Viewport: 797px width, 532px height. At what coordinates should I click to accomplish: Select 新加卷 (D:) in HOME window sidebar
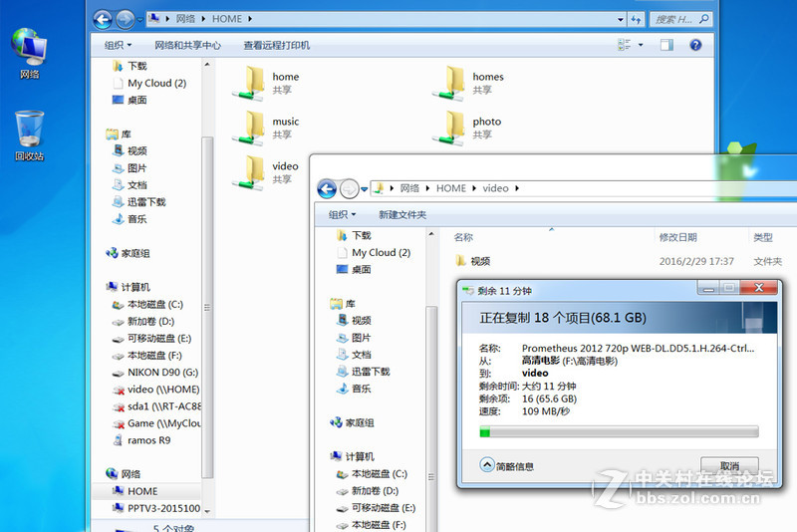point(143,321)
